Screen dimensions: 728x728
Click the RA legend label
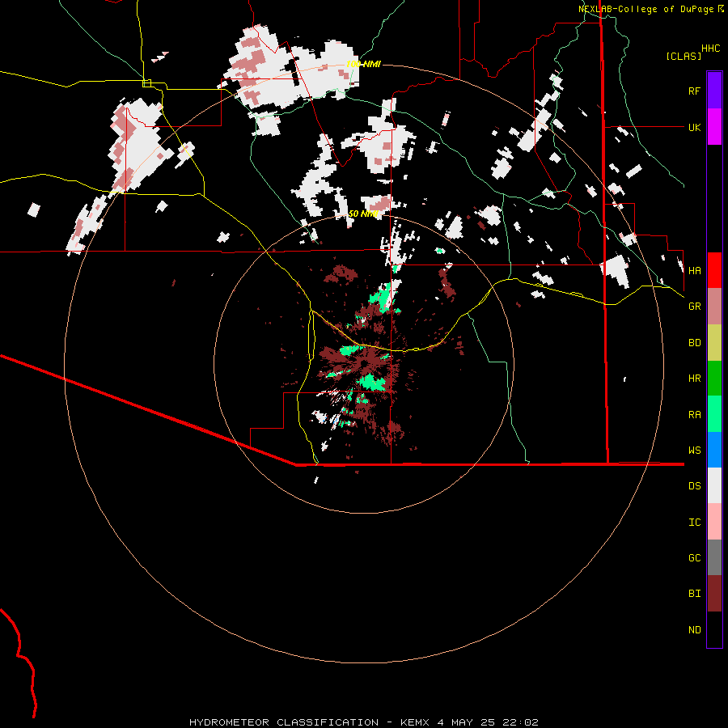[694, 415]
